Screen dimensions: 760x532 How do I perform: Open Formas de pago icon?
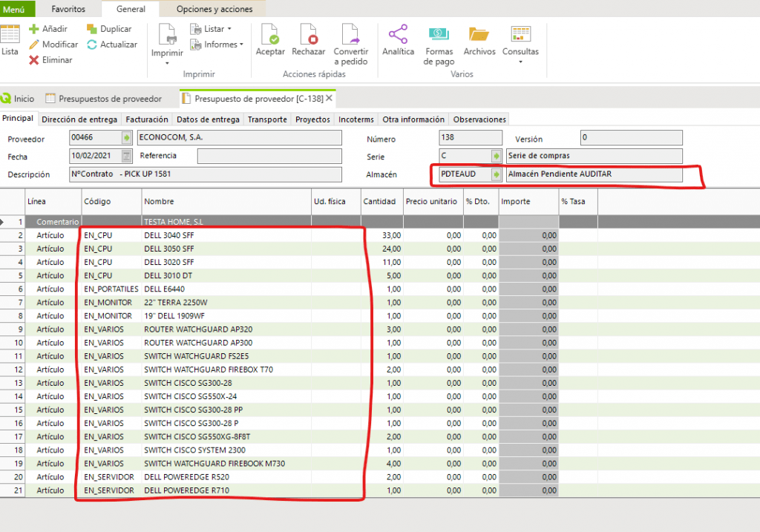439,34
